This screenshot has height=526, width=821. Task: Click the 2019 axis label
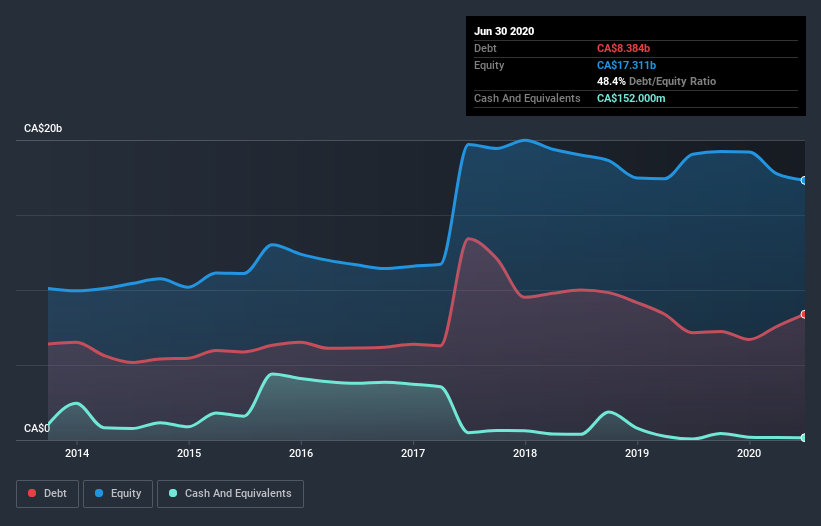tap(637, 453)
